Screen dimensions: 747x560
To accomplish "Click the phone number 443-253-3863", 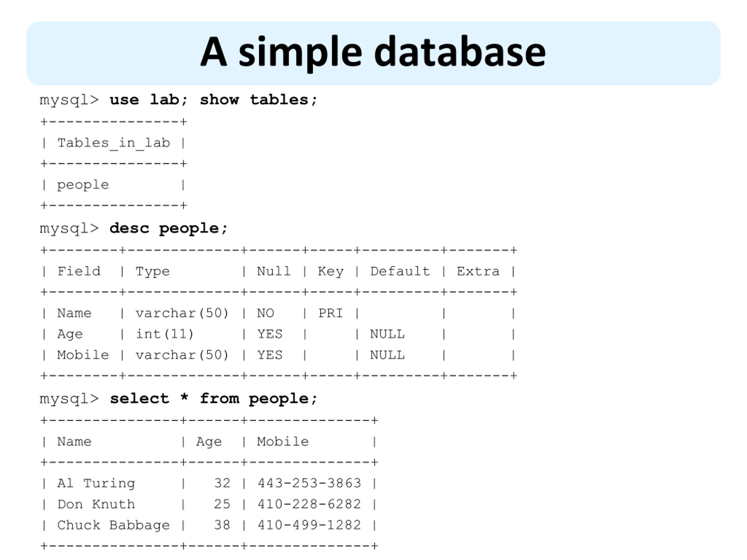I will pos(309,483).
